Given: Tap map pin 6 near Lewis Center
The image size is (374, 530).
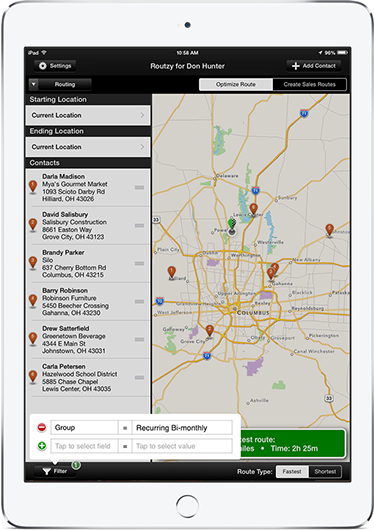Looking at the screenshot, I should [254, 210].
